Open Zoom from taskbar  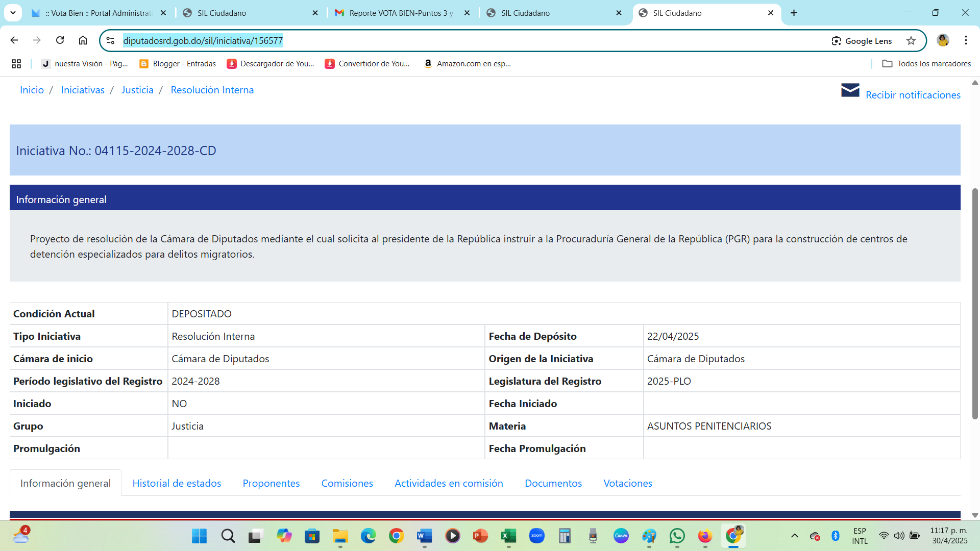click(536, 536)
